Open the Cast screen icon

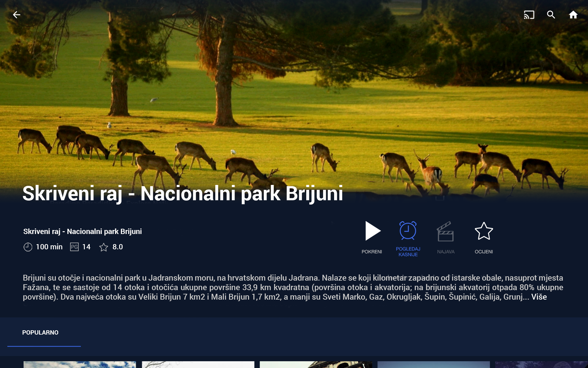tap(529, 15)
